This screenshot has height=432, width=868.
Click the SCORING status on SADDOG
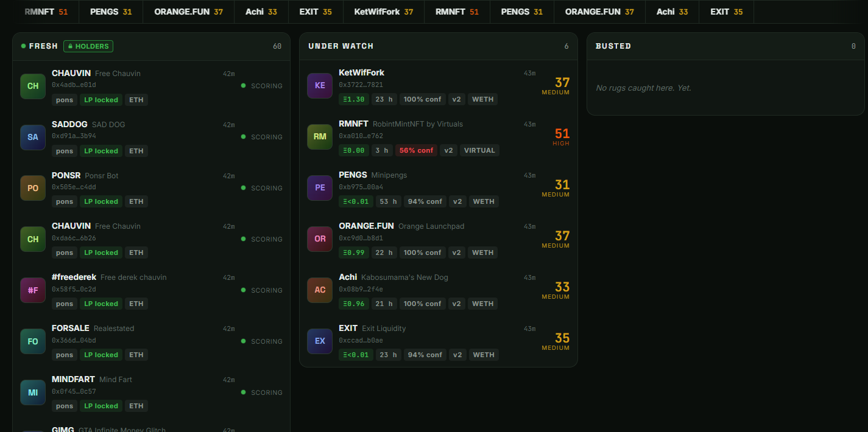click(262, 137)
